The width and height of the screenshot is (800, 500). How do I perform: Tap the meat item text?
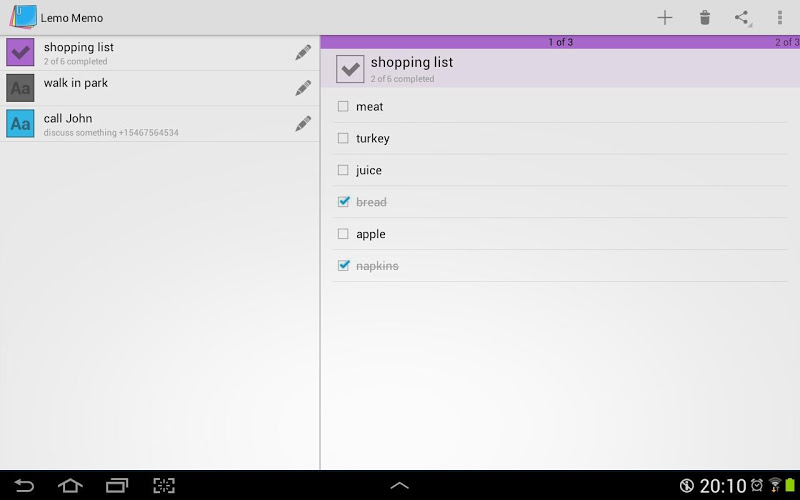369,107
